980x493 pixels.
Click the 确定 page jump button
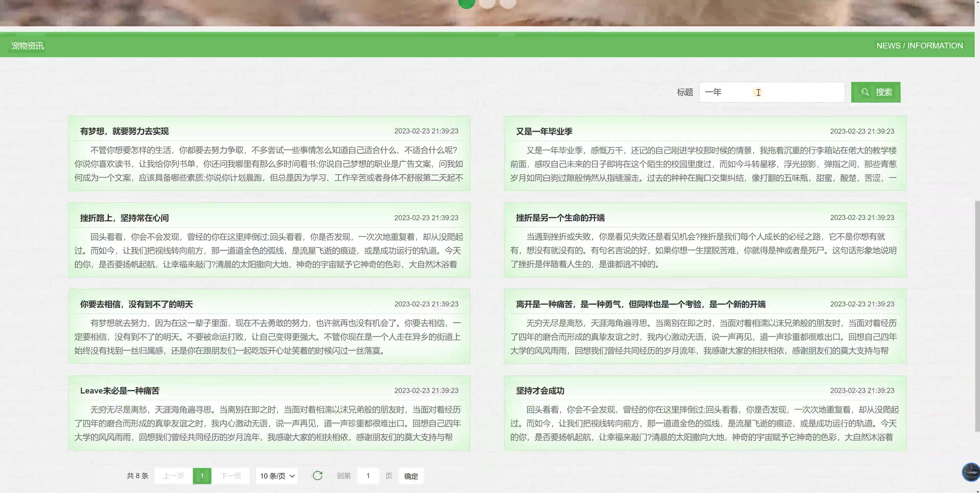tap(411, 476)
